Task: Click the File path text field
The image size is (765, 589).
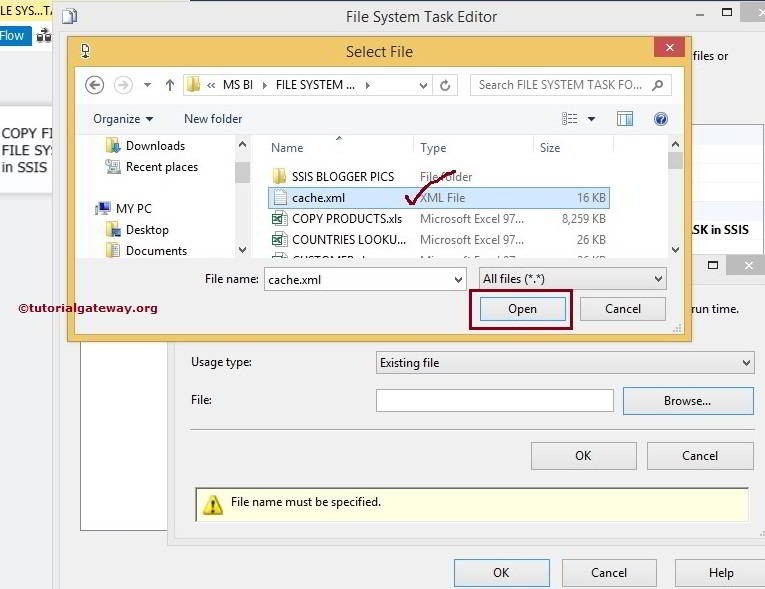Action: [x=495, y=400]
